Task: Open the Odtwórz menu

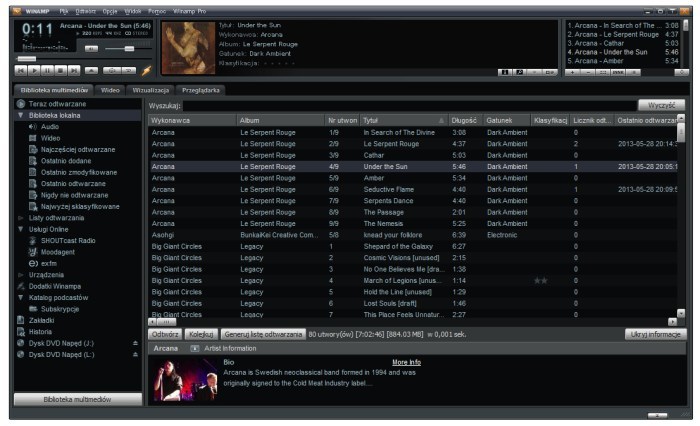Action: pos(85,11)
